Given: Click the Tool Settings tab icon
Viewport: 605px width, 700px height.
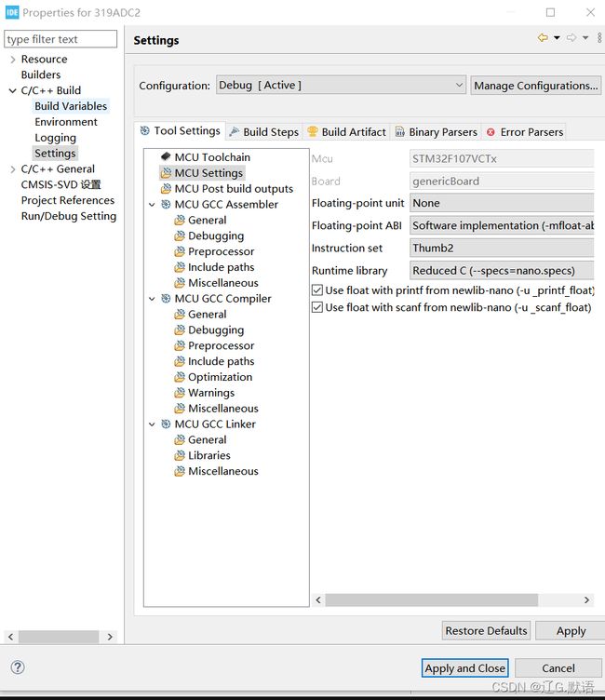Looking at the screenshot, I should pyautogui.click(x=144, y=130).
